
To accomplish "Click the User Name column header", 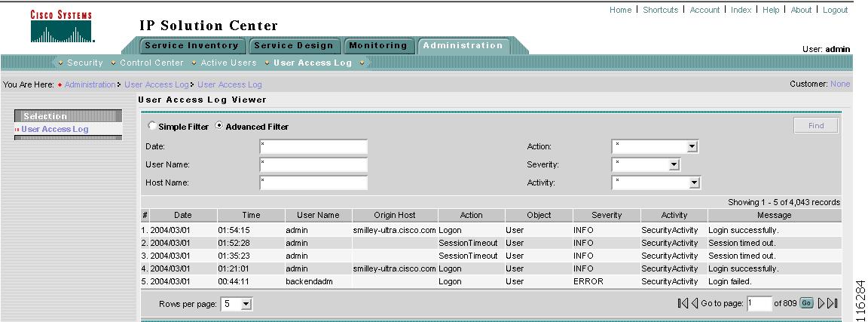I will (318, 215).
